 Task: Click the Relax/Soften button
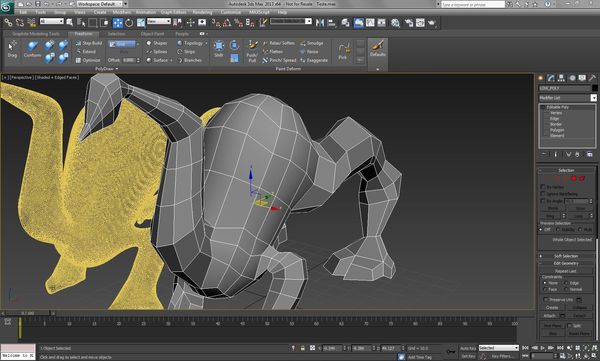[x=279, y=43]
